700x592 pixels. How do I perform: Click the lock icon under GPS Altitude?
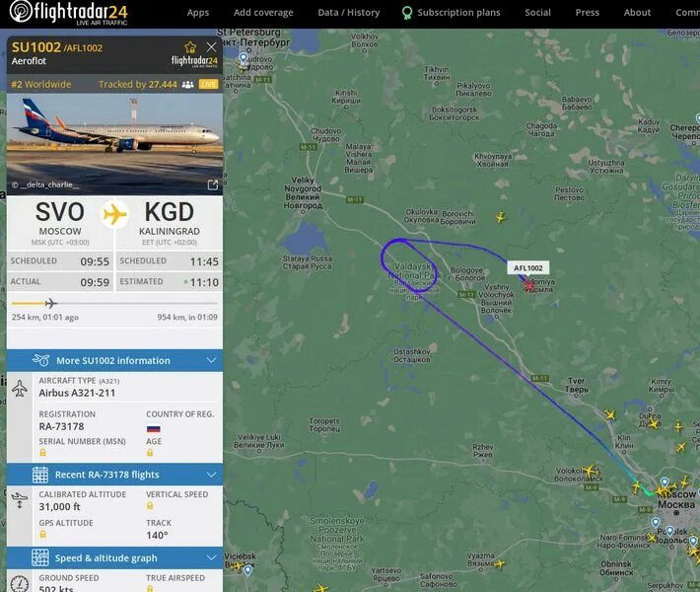(42, 534)
